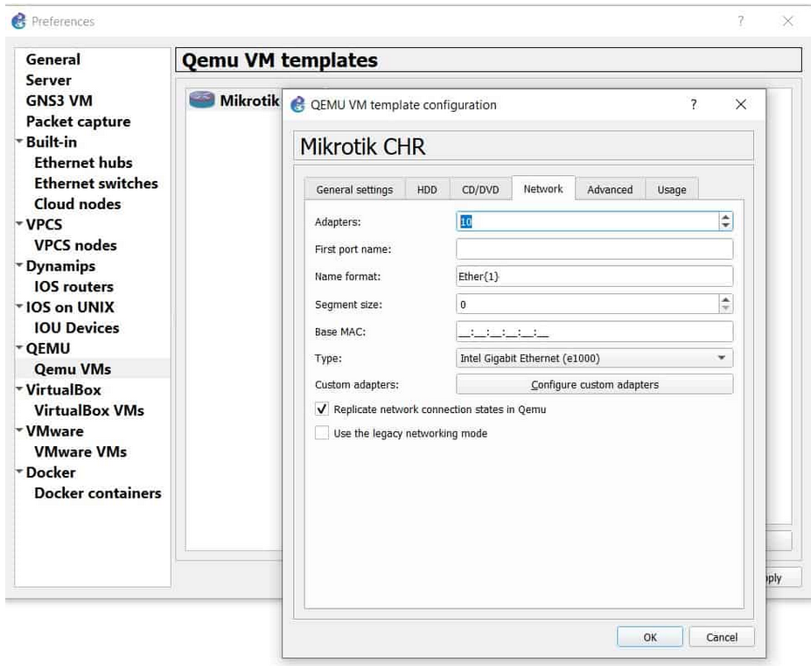The height and width of the screenshot is (672, 811).
Task: Confirm template settings with OK
Action: (x=650, y=637)
